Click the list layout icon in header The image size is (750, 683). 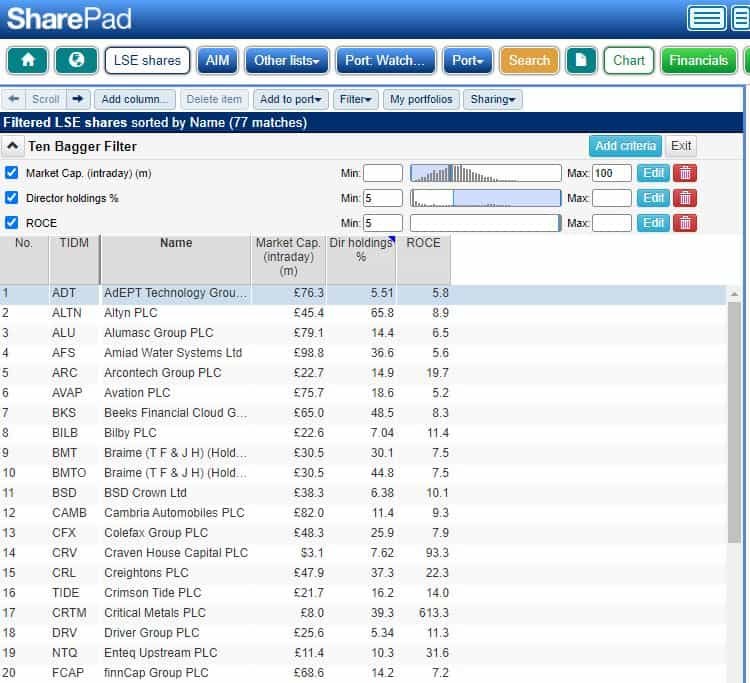pos(706,19)
